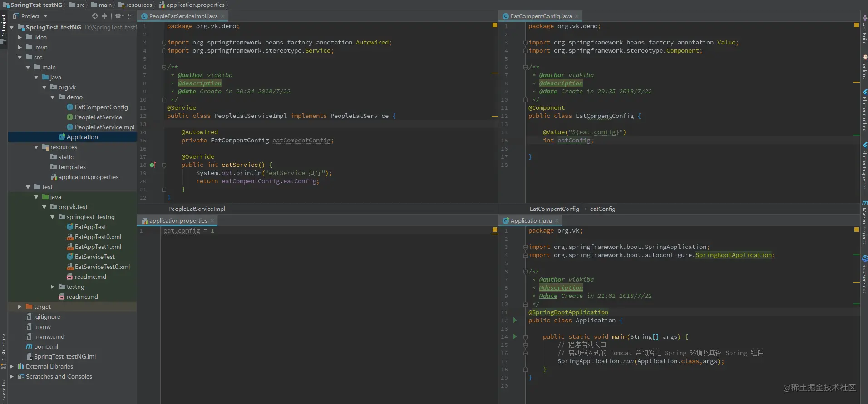
Task: Fold the Javadoc comment in PeopleEatServiceImpl
Action: [x=164, y=67]
